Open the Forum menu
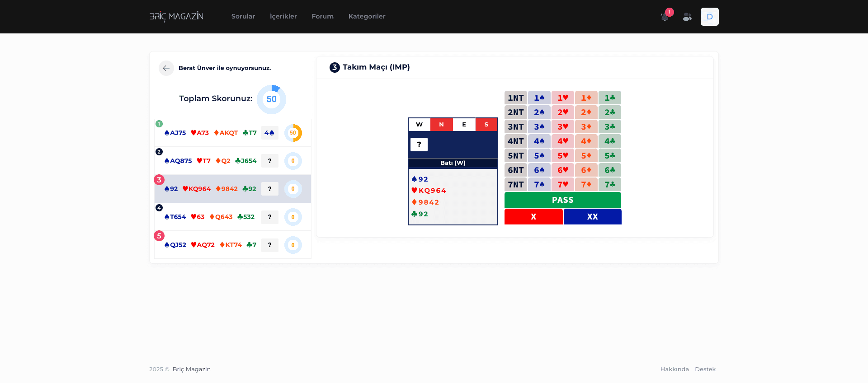 point(323,16)
